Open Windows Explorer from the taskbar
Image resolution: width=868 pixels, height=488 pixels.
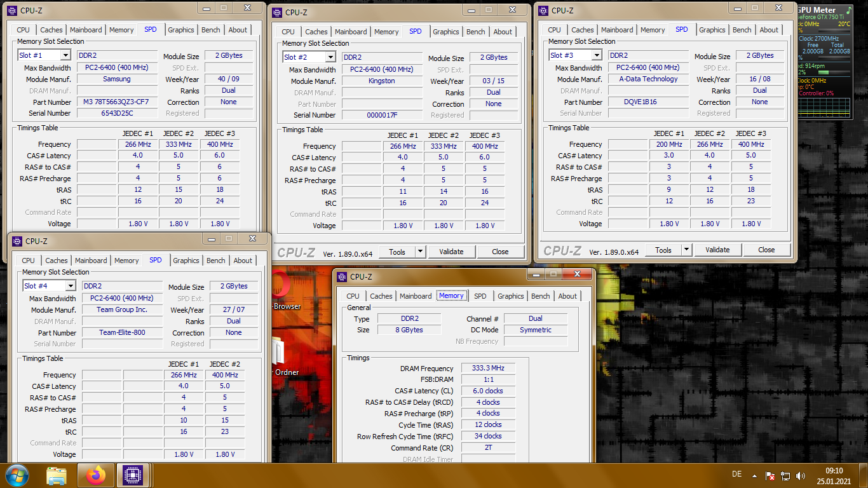coord(57,475)
